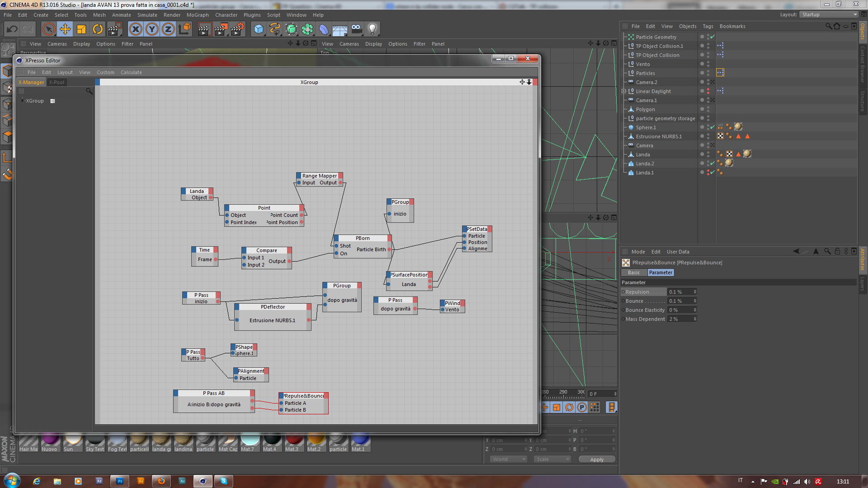This screenshot has height=488, width=868.
Task: Expand the Linear Daylight tree item
Action: pos(624,91)
